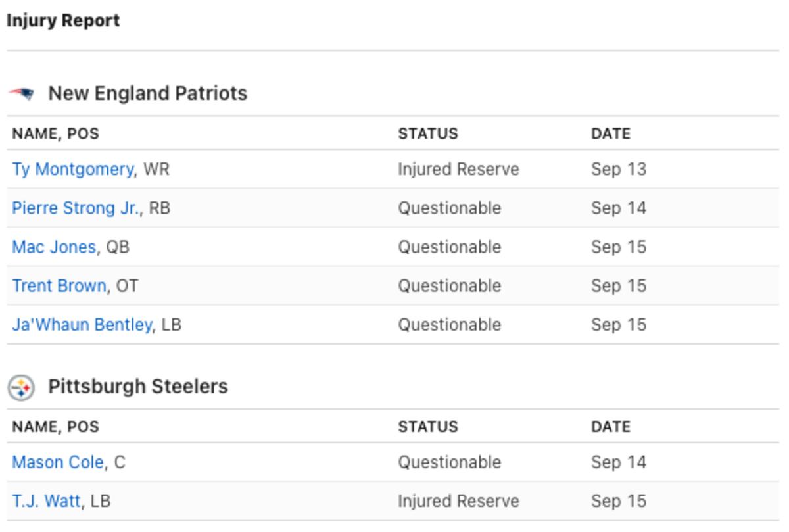Viewport: 789px width, 532px height.
Task: Click the Trent Brown player name
Action: pyautogui.click(x=59, y=286)
